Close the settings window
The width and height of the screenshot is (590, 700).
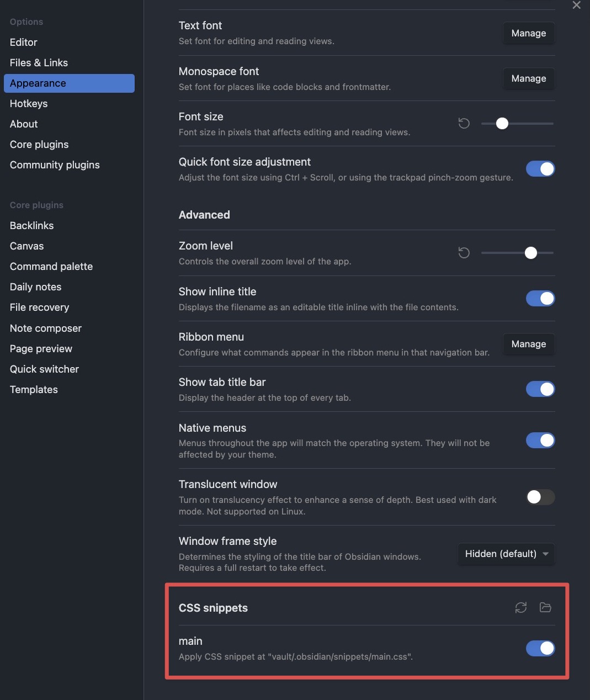(577, 5)
